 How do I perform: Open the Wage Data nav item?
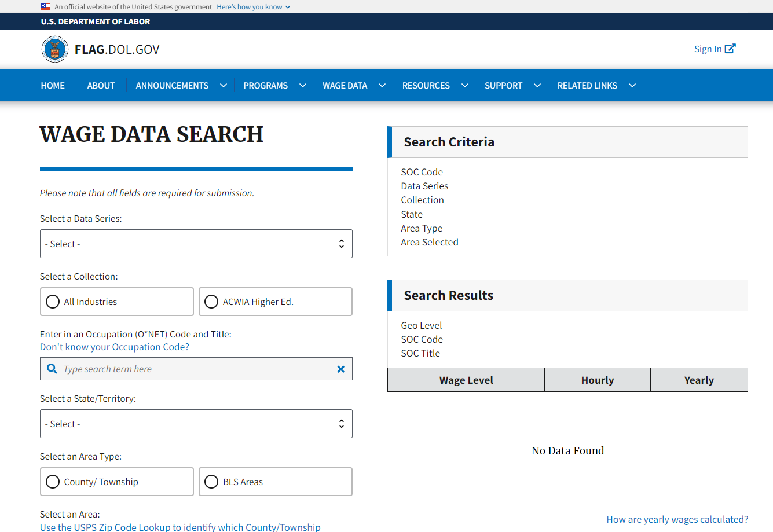tap(345, 86)
